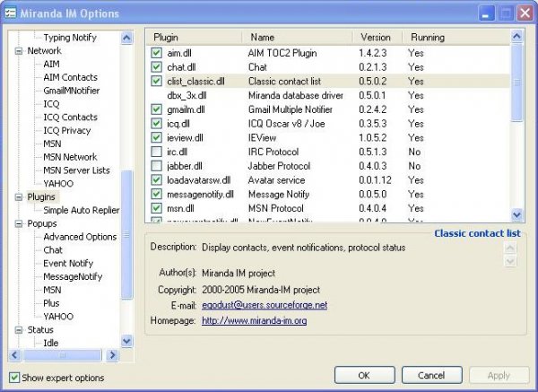Select the IRC Protocol name cell
The width and height of the screenshot is (538, 392).
coord(273,152)
